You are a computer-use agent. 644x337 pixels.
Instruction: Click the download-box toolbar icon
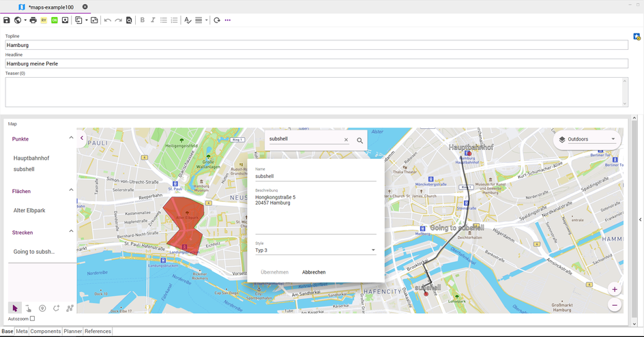pyautogui.click(x=65, y=20)
